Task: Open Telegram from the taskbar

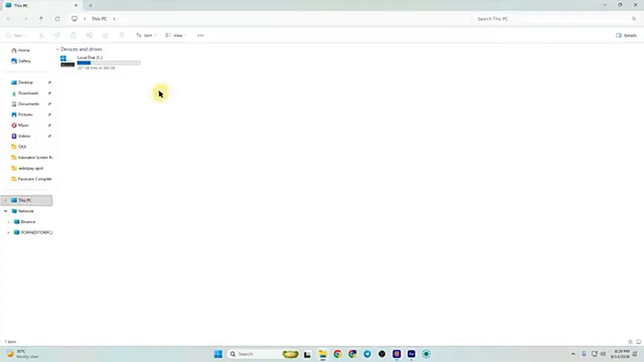Action: tap(367, 354)
